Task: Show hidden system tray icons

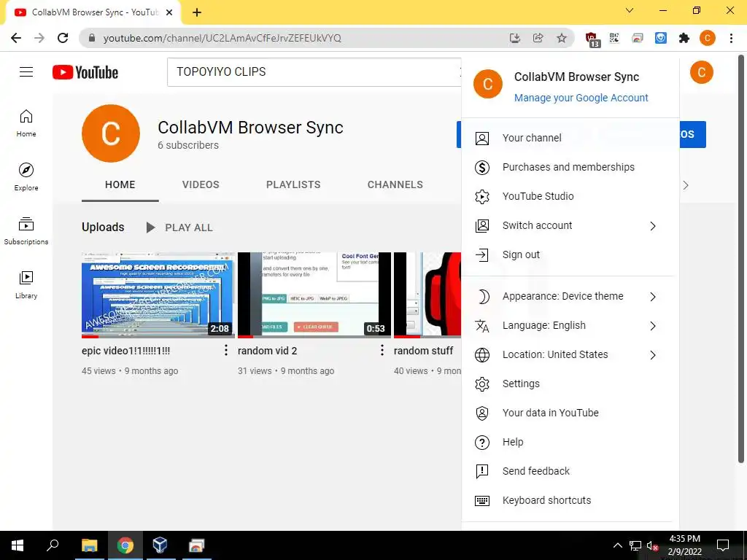Action: (617, 545)
